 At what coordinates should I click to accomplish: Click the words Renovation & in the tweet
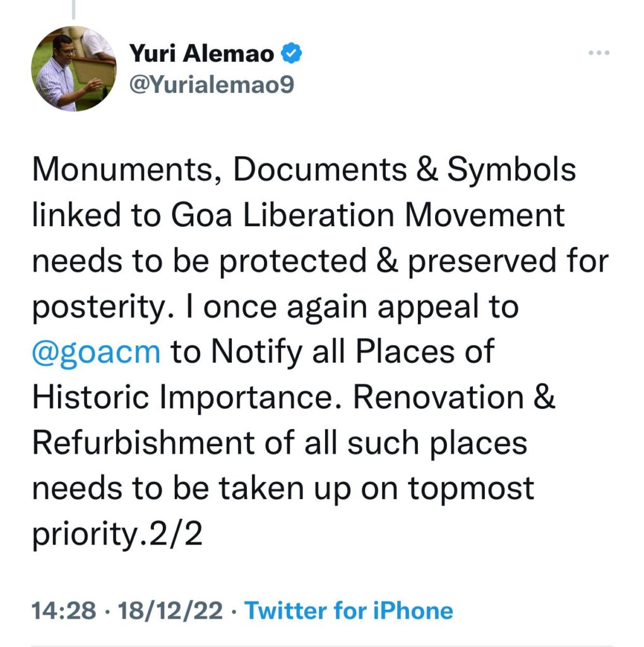(x=455, y=397)
